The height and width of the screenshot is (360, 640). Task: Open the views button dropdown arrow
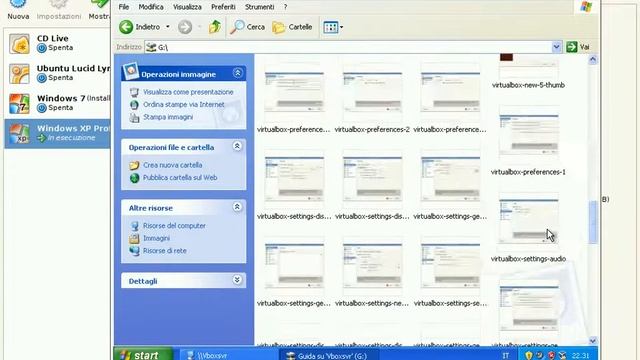click(x=341, y=27)
